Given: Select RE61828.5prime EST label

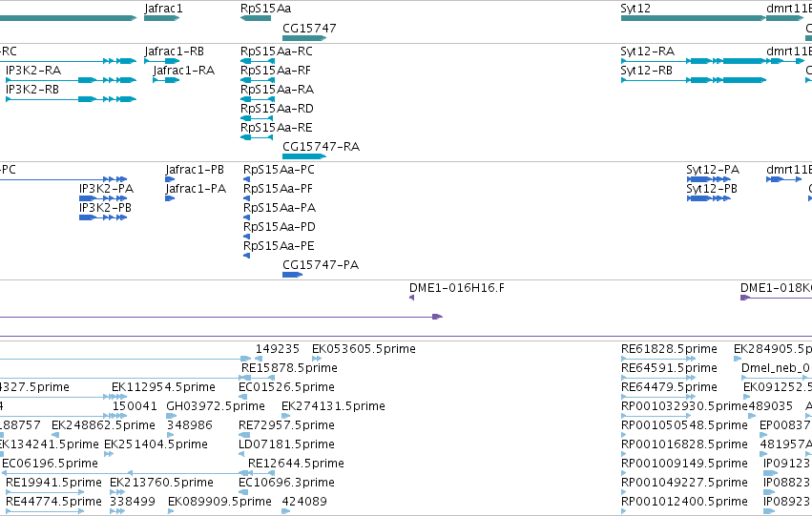Looking at the screenshot, I should [x=669, y=349].
